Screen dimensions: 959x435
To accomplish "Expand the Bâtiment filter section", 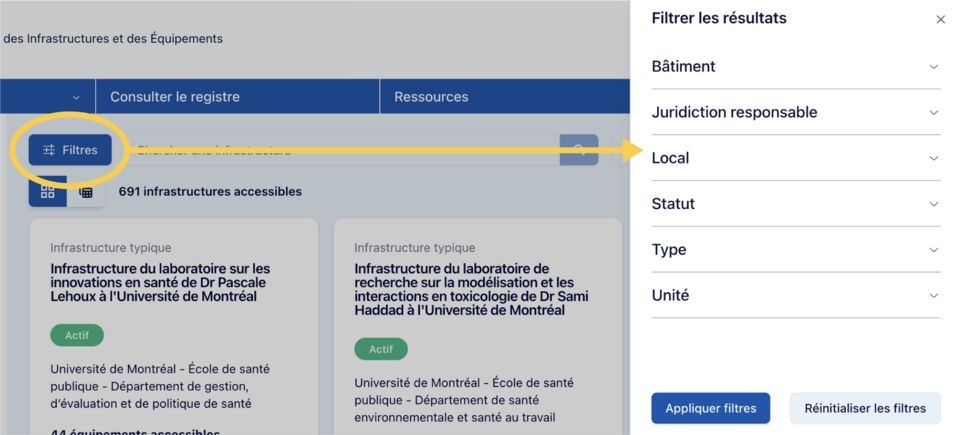I will 795,67.
